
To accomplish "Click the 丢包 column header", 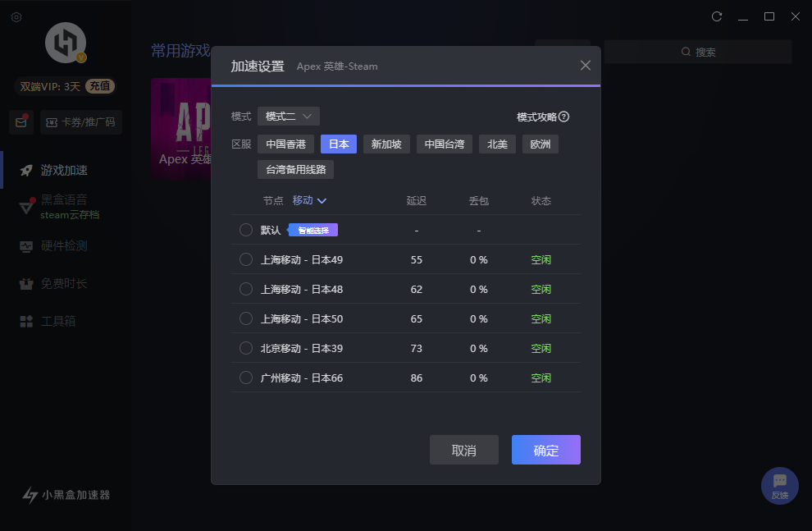I will coord(478,200).
